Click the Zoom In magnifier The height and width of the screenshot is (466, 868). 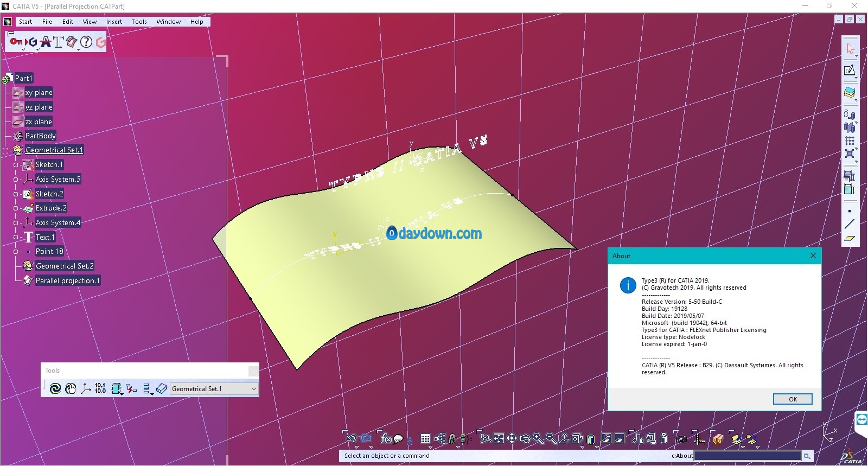coord(538,438)
